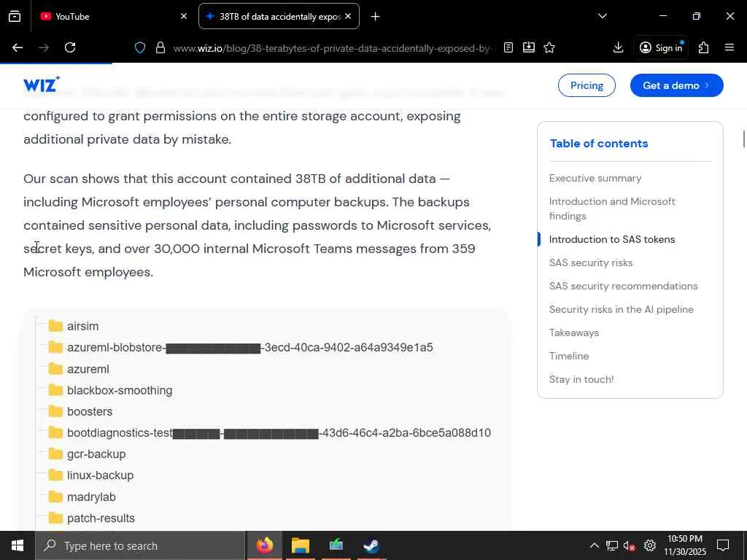Click the WIZ logo
Image resolution: width=747 pixels, height=560 pixels.
click(x=42, y=85)
